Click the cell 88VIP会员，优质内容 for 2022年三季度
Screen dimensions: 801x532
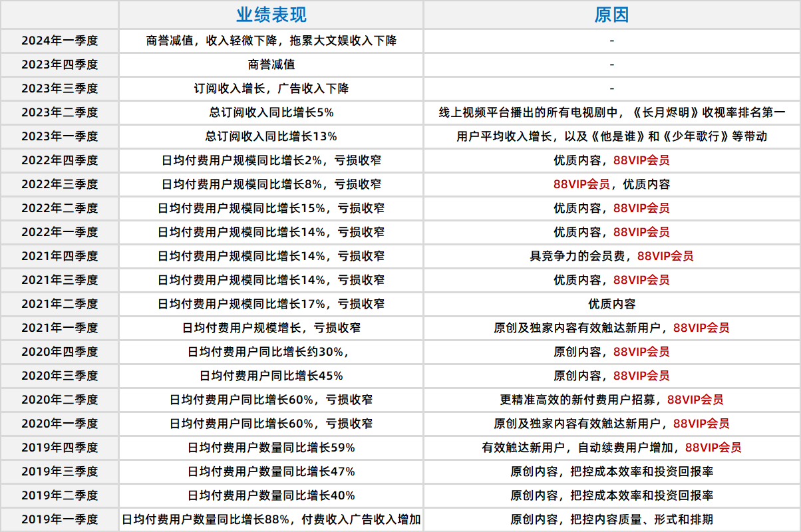pyautogui.click(x=612, y=184)
